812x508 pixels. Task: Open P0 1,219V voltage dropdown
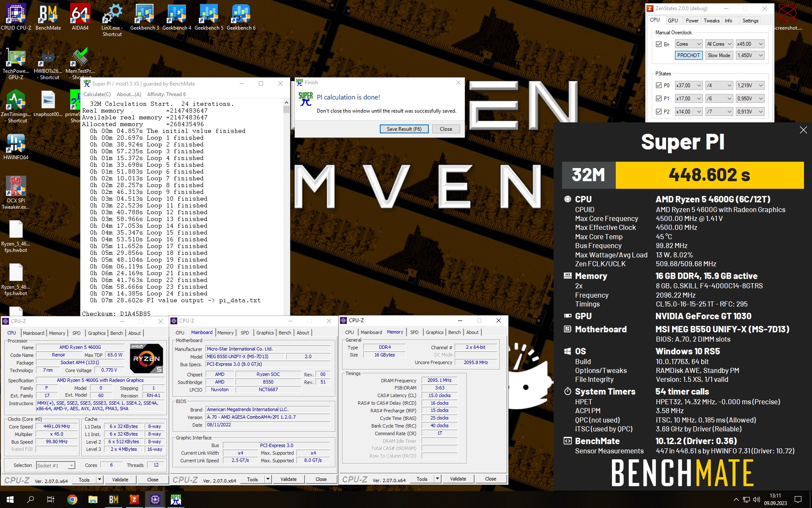(750, 86)
